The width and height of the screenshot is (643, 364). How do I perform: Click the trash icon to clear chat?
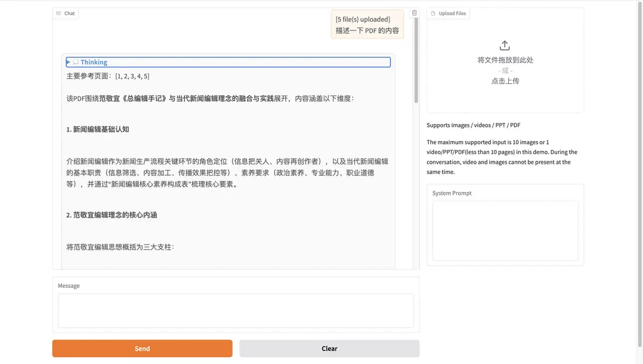click(414, 13)
